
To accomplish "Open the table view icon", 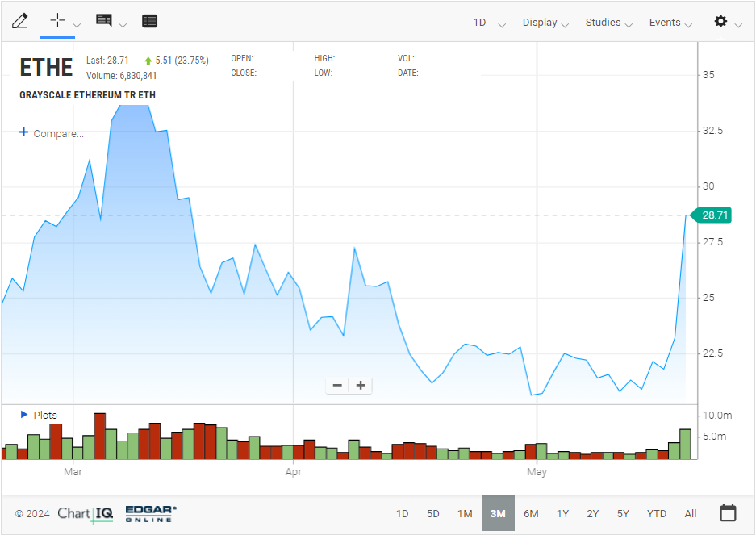I will click(x=149, y=21).
